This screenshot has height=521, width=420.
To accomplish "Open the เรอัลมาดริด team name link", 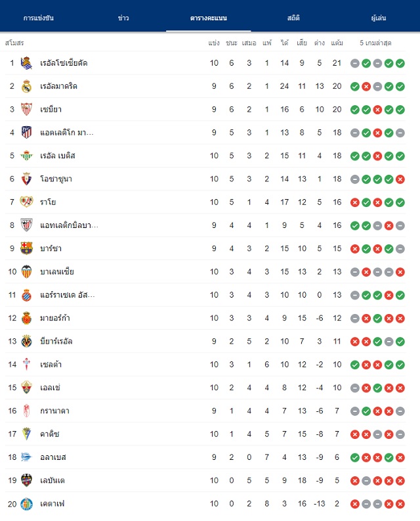I will coord(59,86).
